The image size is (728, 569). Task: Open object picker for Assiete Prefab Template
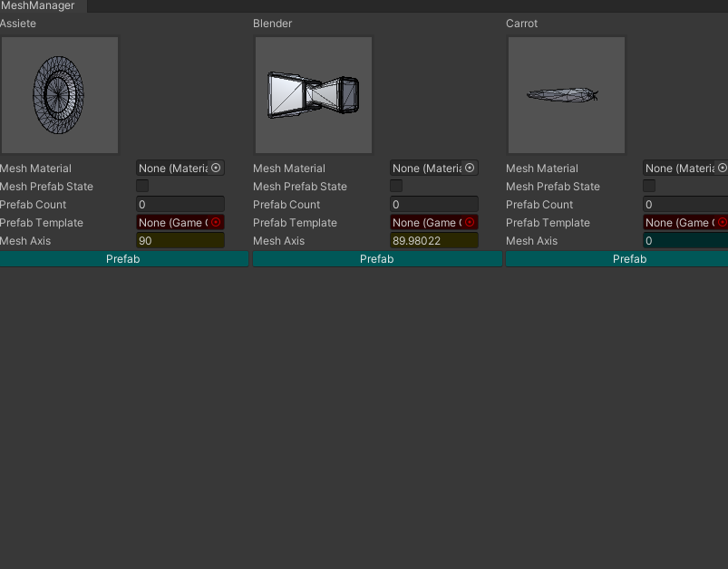[216, 222]
